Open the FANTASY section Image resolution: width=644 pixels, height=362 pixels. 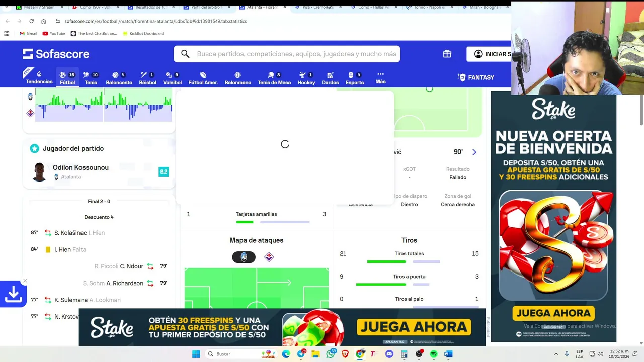point(476,77)
